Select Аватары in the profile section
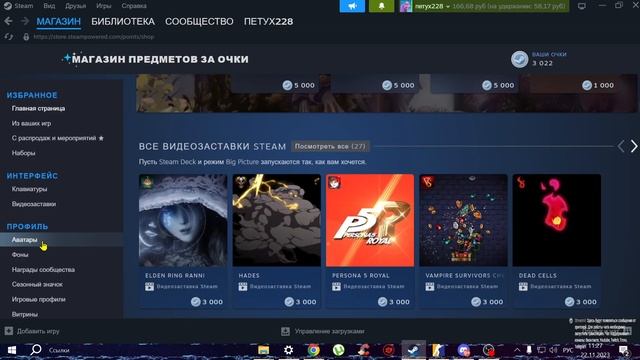The height and width of the screenshot is (360, 640). [x=24, y=240]
